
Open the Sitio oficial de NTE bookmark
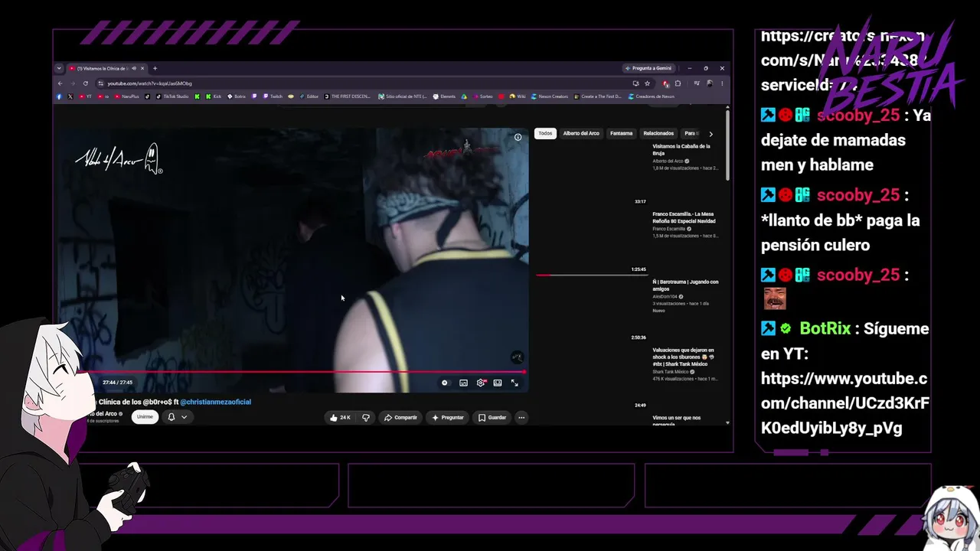coord(402,96)
